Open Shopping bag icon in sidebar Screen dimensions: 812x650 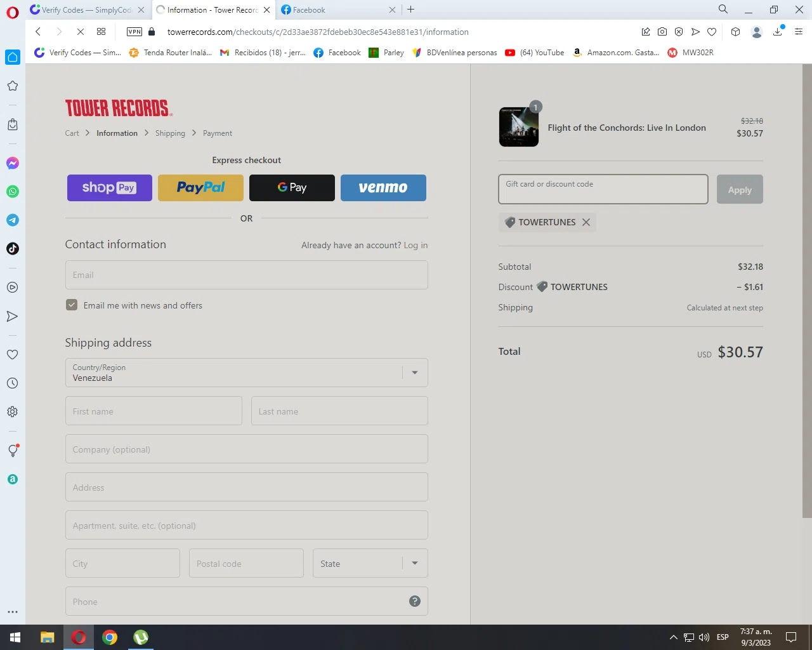[x=13, y=124]
